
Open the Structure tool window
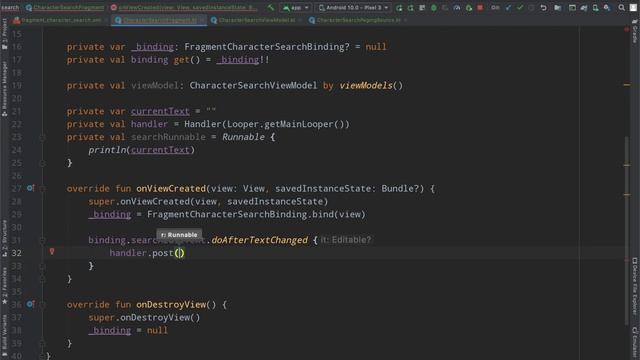pyautogui.click(x=4, y=238)
